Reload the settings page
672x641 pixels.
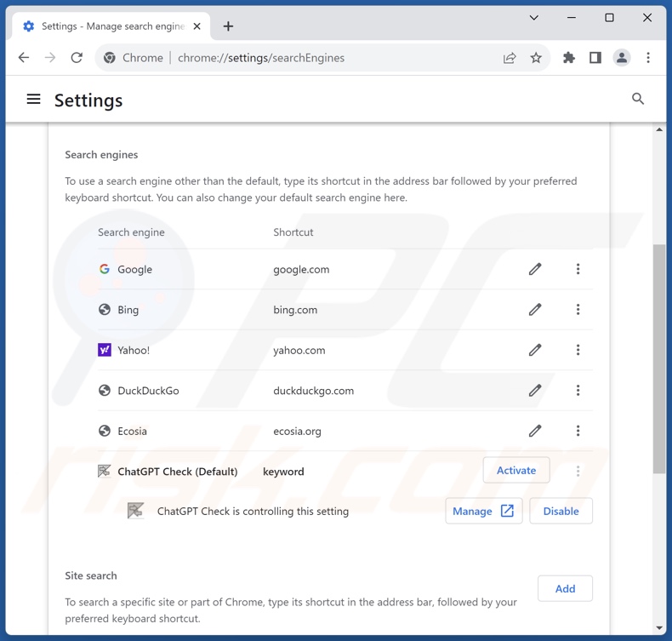(77, 57)
